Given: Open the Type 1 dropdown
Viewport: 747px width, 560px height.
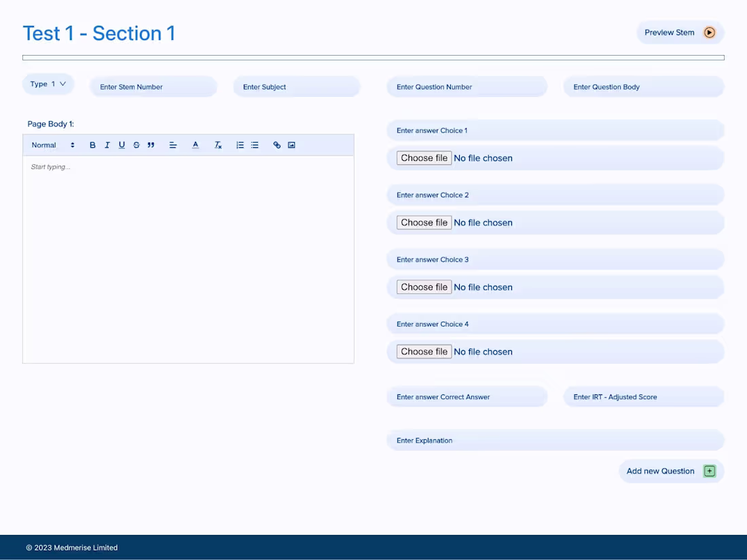Looking at the screenshot, I should [x=48, y=83].
